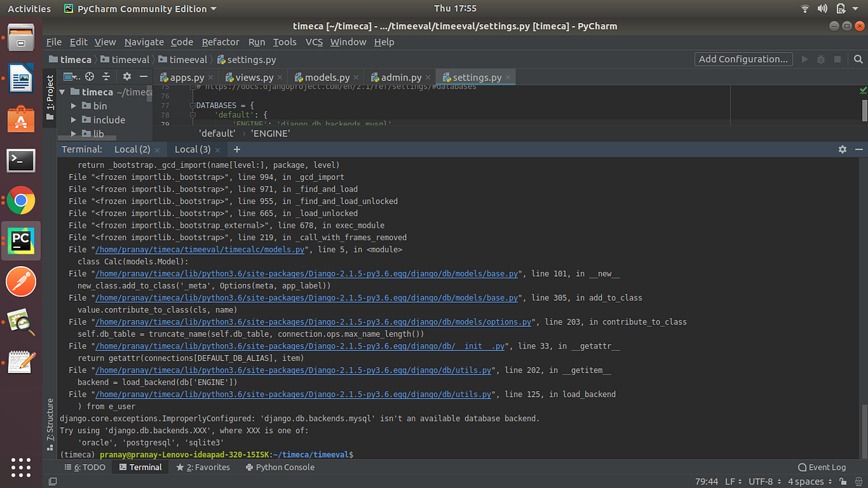Viewport: 868px width, 488px height.
Task: Start a new terminal session with the plus icon
Action: pyautogui.click(x=237, y=149)
